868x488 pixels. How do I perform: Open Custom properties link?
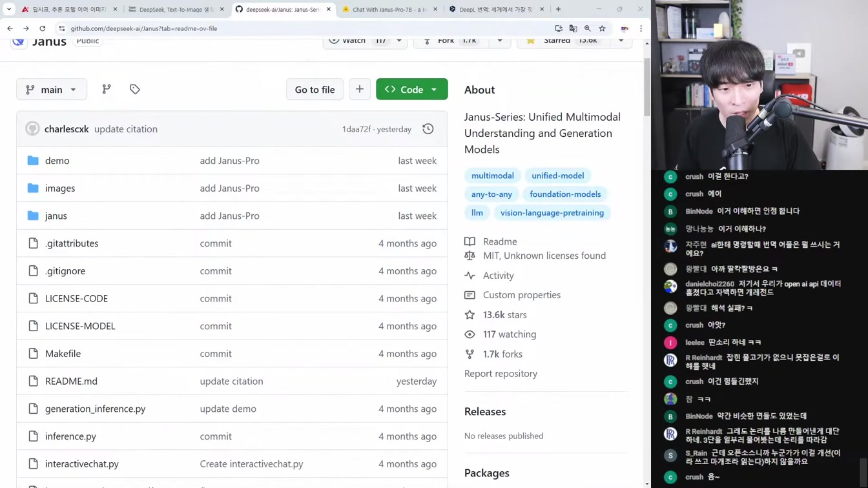point(522,295)
